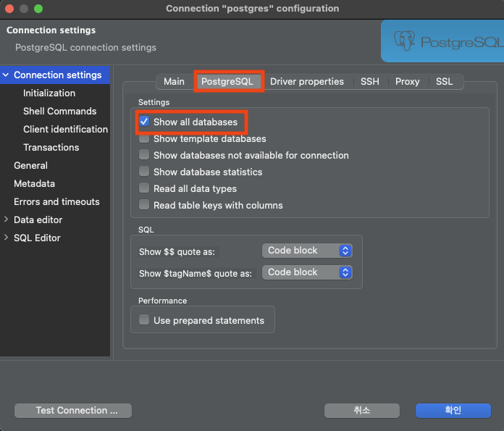
Task: Tick Read all data types checkbox
Action: tap(144, 188)
